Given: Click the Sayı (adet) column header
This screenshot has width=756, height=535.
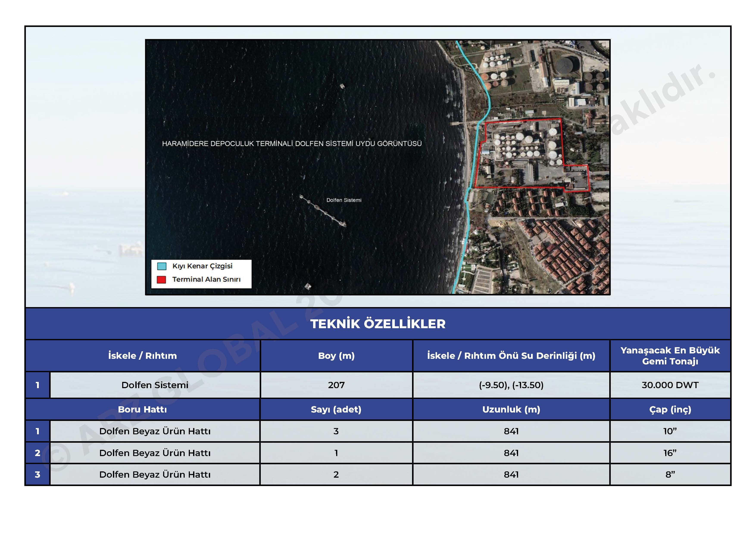Looking at the screenshot, I should click(x=336, y=409).
